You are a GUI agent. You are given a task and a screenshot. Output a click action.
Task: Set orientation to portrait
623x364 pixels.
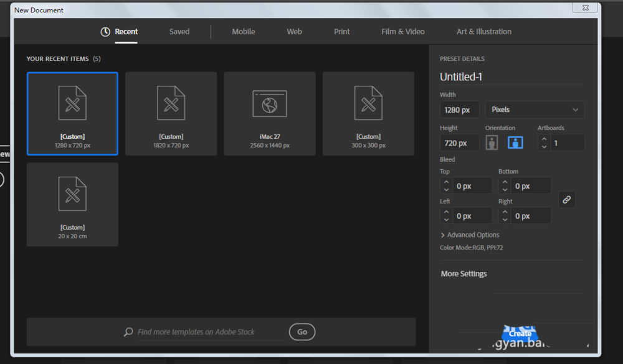492,142
